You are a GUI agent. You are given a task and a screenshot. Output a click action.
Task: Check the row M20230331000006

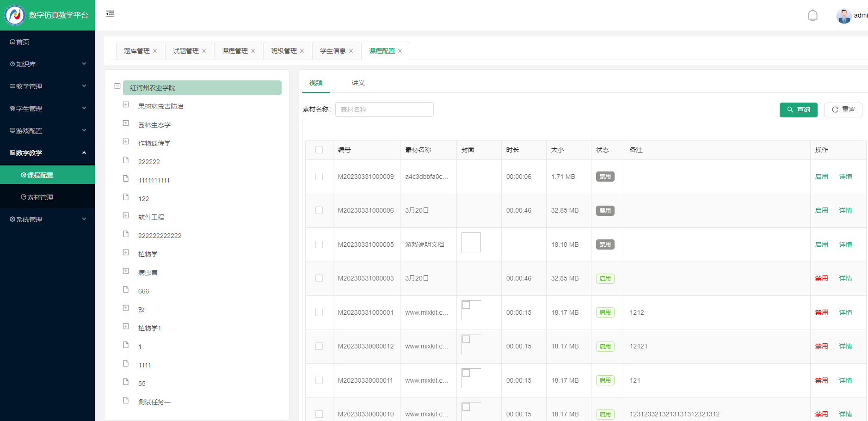tap(319, 210)
